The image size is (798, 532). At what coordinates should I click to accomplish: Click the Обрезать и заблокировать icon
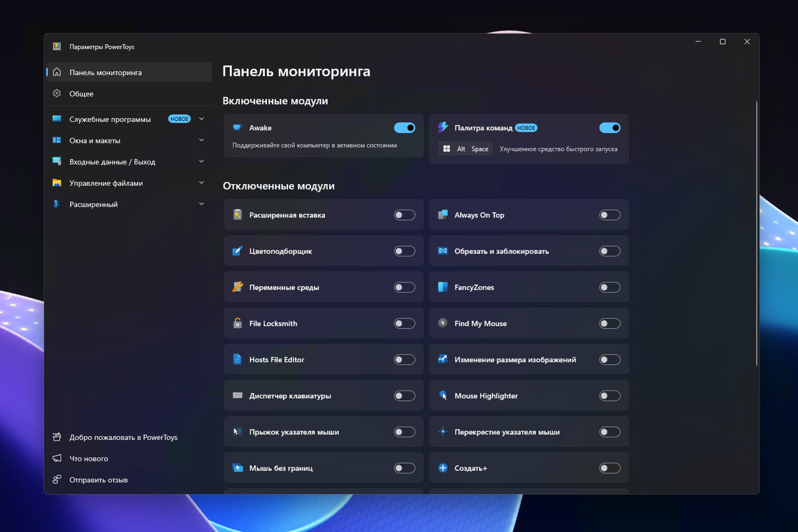[x=443, y=251]
